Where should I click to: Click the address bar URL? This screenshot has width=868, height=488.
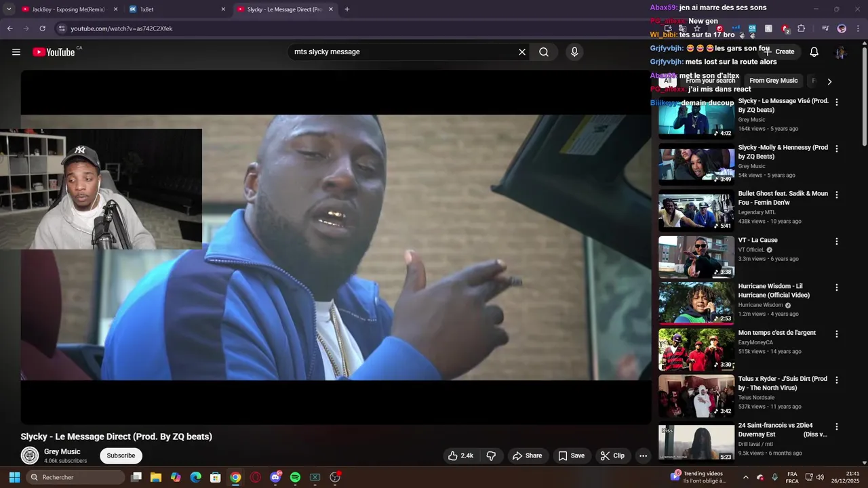point(122,28)
